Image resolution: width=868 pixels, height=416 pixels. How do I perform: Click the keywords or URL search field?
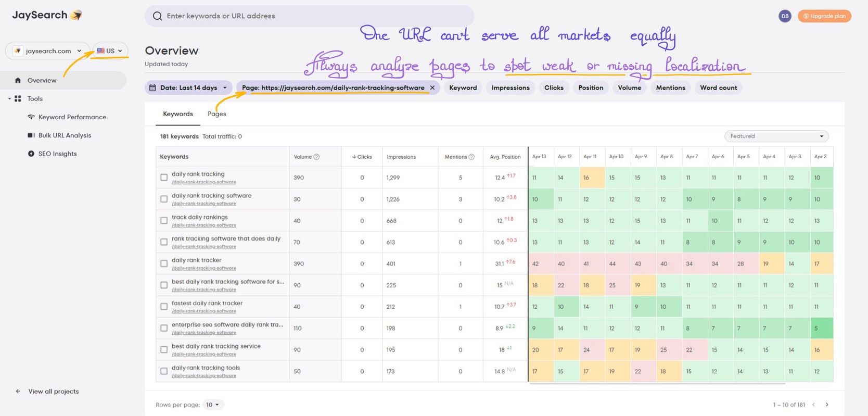pyautogui.click(x=310, y=16)
